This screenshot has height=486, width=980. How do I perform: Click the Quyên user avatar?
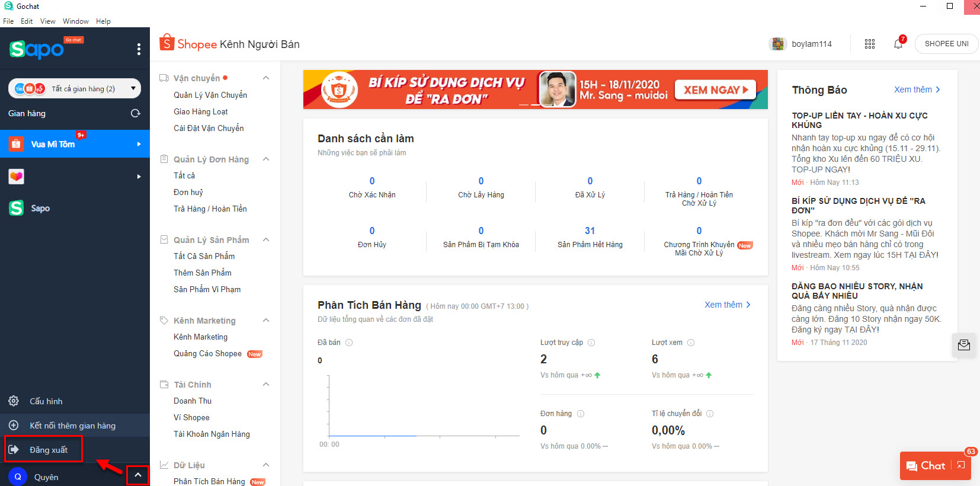[x=18, y=477]
